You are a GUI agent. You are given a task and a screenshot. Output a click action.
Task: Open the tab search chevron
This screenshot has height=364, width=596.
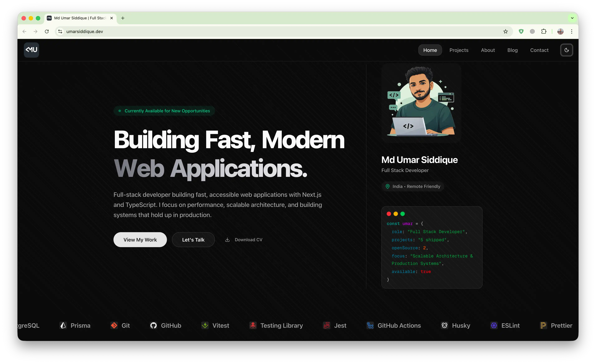click(572, 18)
